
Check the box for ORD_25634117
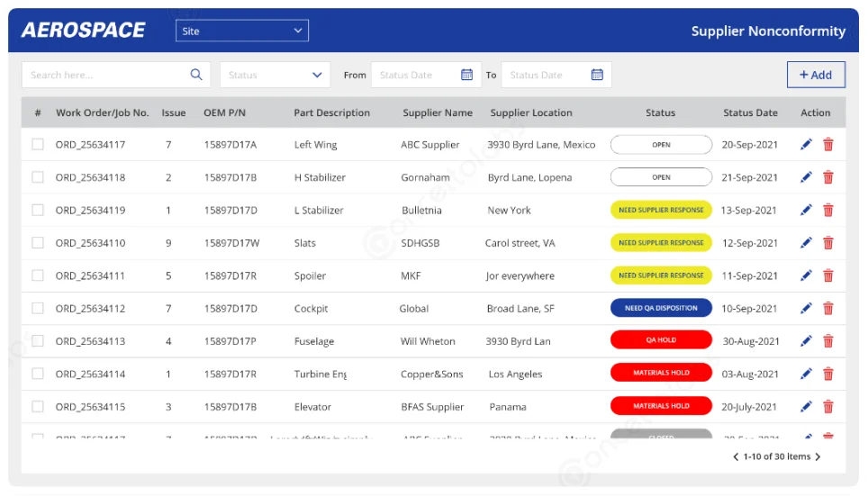click(x=38, y=145)
